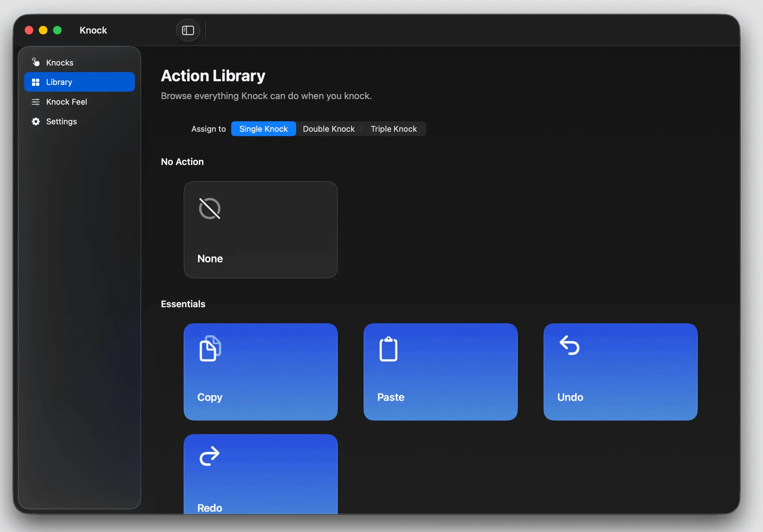The width and height of the screenshot is (763, 532).
Task: Open the Knocks section label
Action: pos(60,63)
